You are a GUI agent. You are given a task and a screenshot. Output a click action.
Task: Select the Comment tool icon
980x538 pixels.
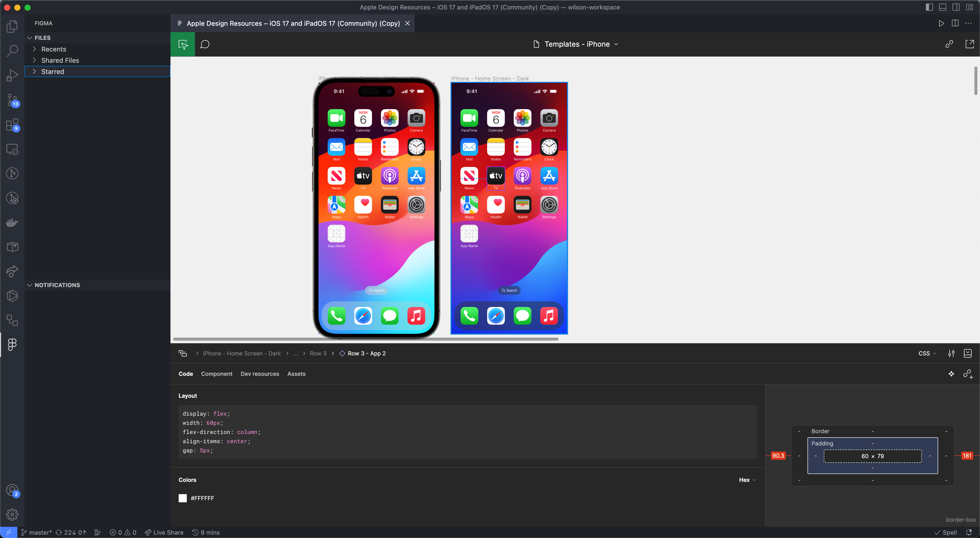tap(205, 44)
